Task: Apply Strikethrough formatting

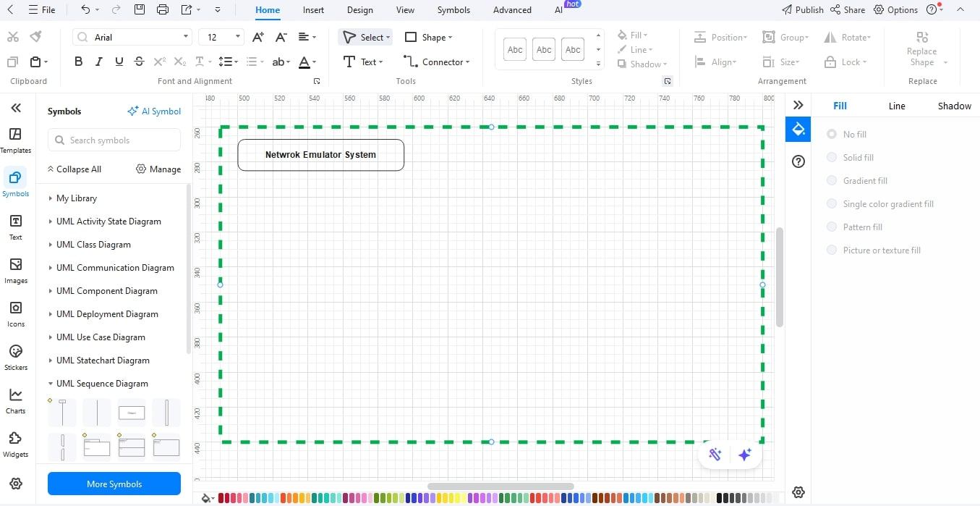Action: pos(139,62)
